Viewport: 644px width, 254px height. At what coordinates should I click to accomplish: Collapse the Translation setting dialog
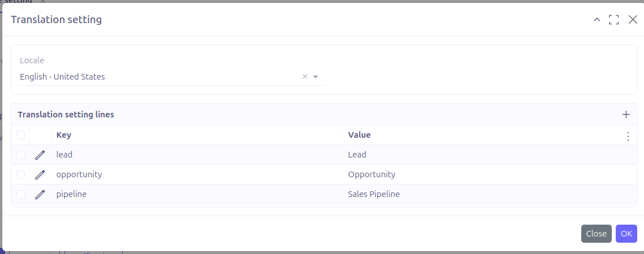[597, 20]
